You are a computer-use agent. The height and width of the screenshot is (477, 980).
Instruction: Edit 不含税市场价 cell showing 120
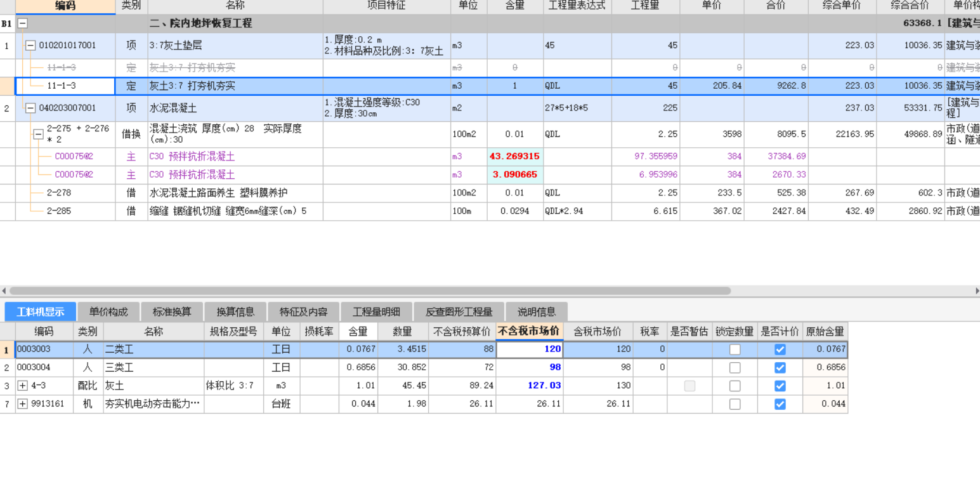[529, 350]
